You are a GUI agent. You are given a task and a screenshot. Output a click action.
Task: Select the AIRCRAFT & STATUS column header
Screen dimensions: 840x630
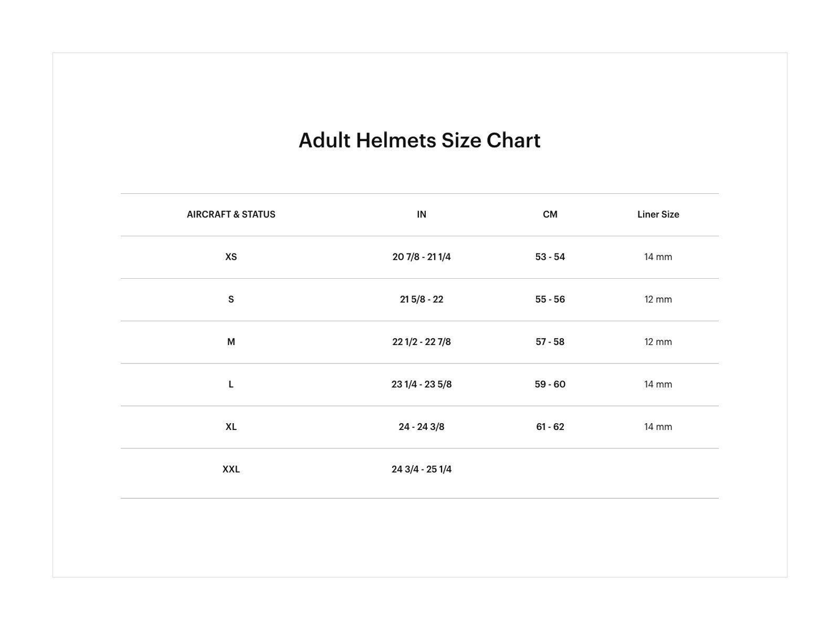[231, 214]
